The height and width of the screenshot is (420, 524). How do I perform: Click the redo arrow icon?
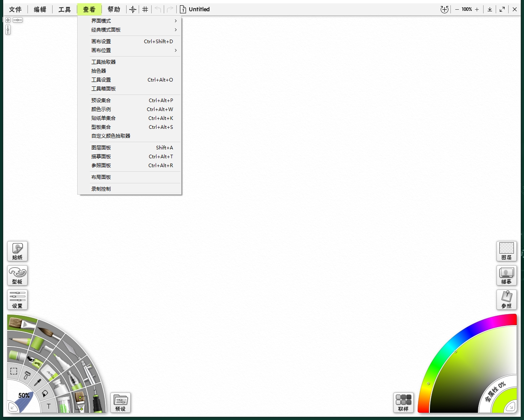pyautogui.click(x=170, y=9)
